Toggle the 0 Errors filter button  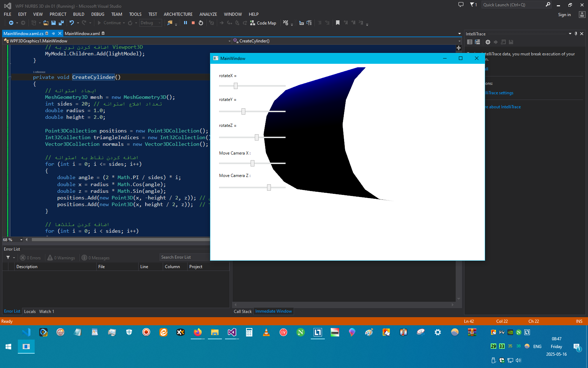coord(30,258)
